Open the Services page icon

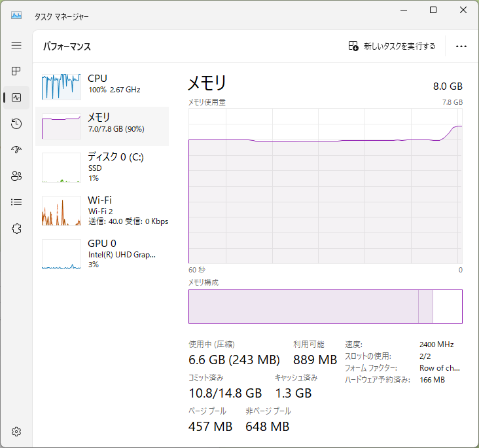tap(16, 229)
